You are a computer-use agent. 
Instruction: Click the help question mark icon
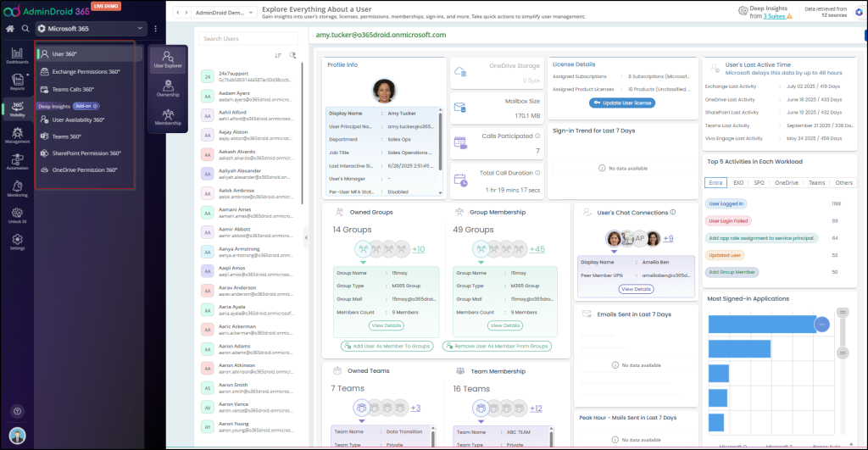pos(17,411)
